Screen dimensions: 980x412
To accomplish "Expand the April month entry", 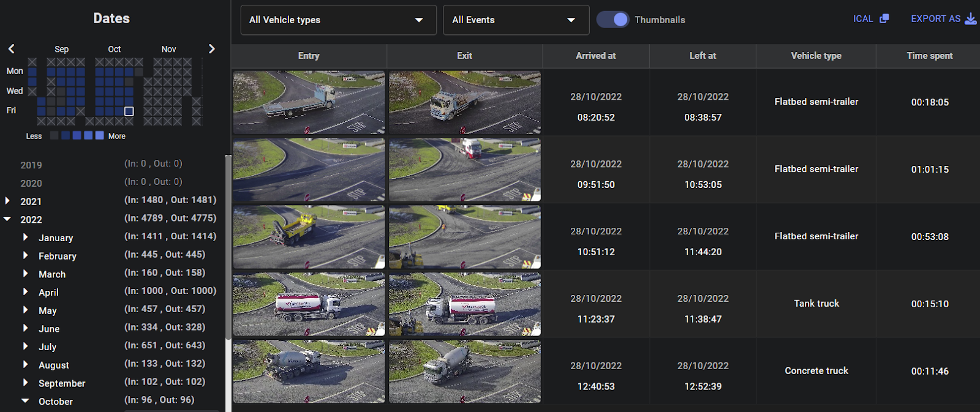I will pyautogui.click(x=25, y=292).
